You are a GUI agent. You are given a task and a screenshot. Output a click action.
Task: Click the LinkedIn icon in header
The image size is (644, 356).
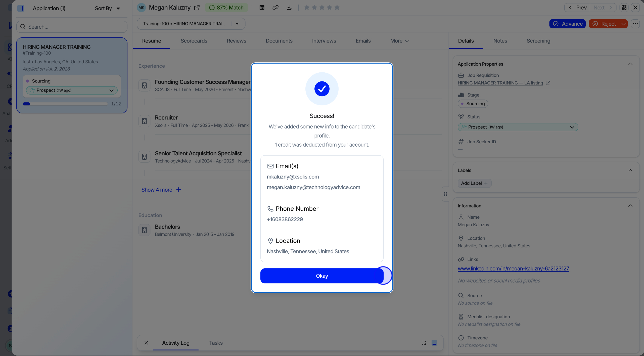coord(262,8)
